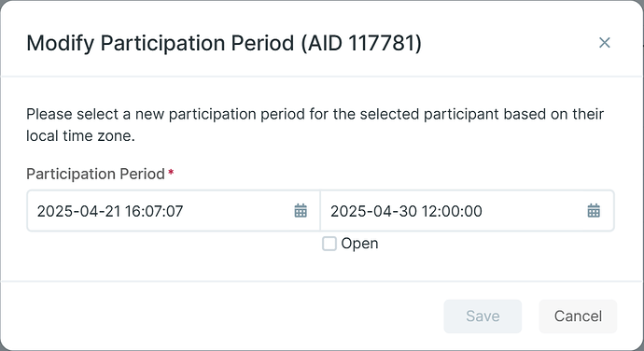This screenshot has width=644, height=351.
Task: Tick the Open checkbox
Action: click(x=329, y=244)
